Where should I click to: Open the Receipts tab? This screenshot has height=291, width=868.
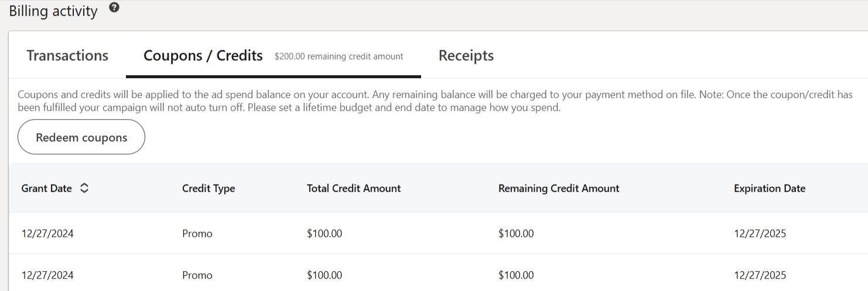(x=466, y=56)
